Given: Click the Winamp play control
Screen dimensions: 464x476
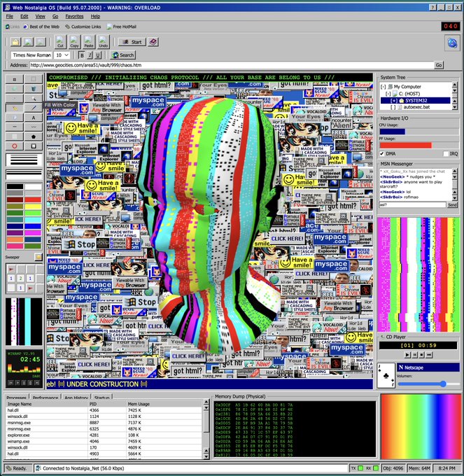Looking at the screenshot, I should (x=17, y=383).
